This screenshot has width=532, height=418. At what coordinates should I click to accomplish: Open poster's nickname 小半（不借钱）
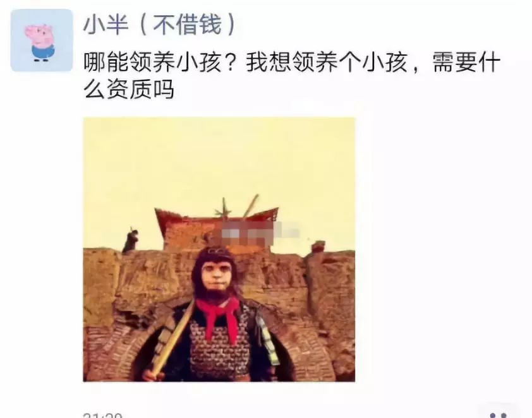[x=159, y=25]
